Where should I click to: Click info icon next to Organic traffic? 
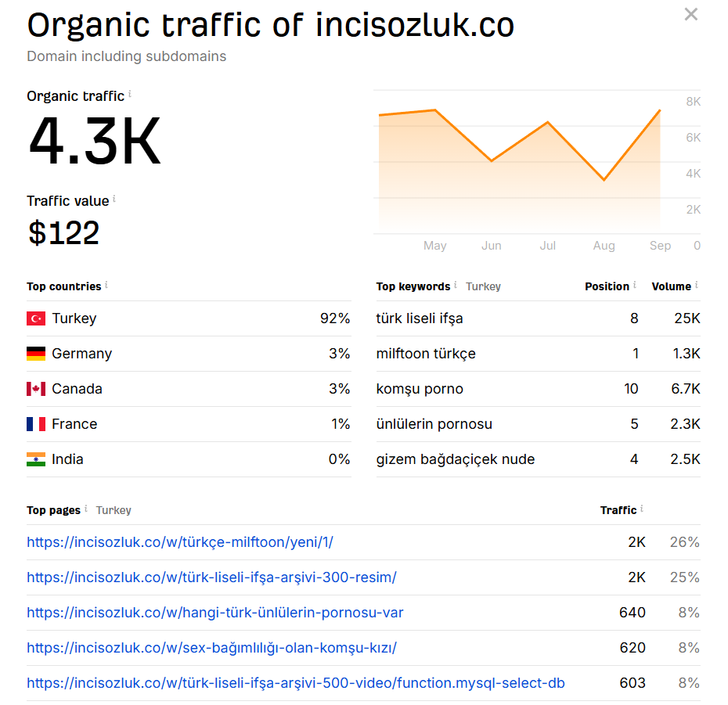[130, 94]
